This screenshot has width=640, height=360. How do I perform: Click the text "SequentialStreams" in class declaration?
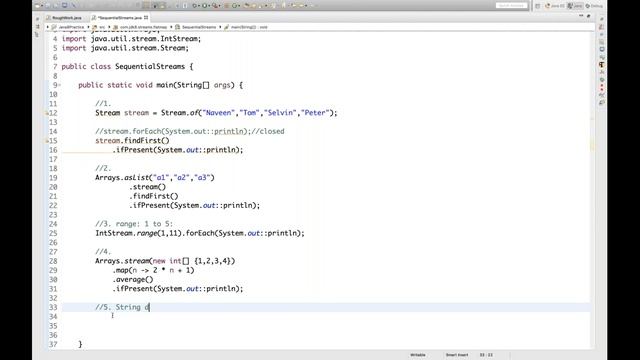point(150,67)
